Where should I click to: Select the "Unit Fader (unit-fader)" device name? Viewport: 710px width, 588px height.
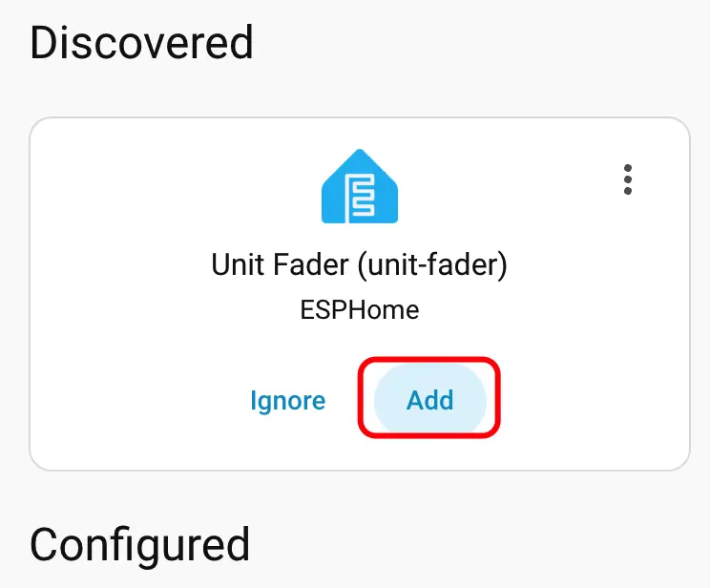tap(359, 264)
